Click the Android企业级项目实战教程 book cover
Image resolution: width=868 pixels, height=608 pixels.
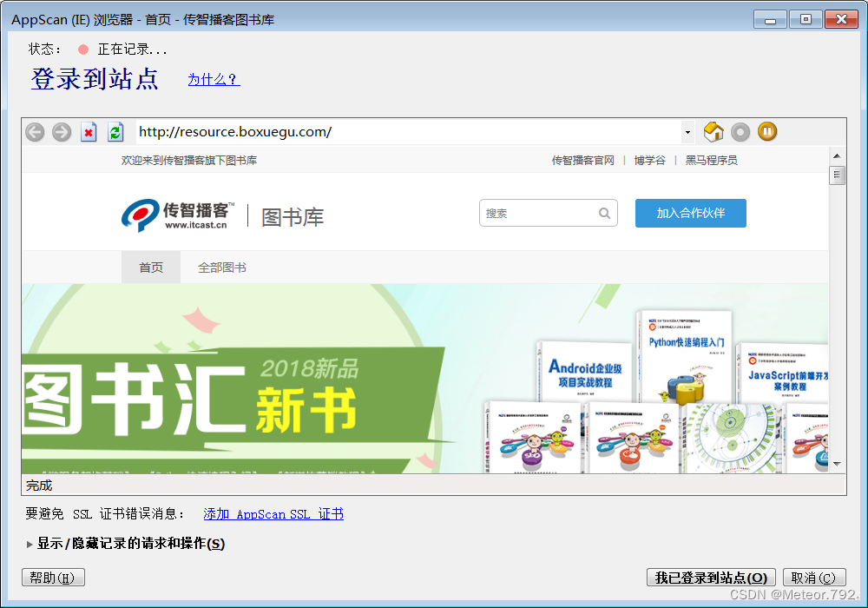(584, 372)
